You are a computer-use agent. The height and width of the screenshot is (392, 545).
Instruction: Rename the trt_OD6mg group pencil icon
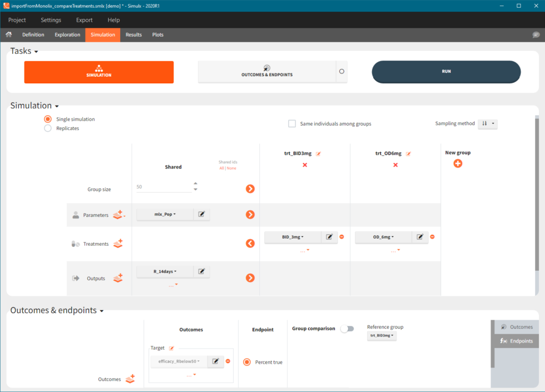408,153
